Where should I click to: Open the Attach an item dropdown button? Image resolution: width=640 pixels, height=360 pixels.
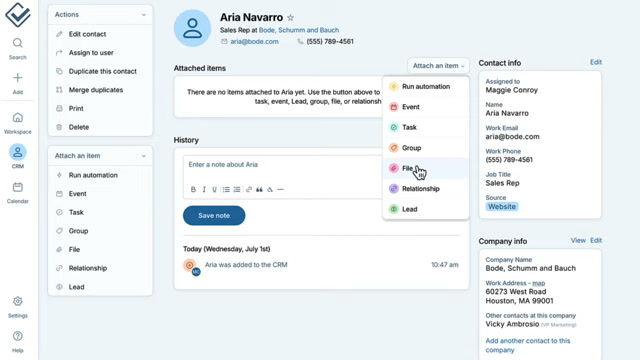438,66
